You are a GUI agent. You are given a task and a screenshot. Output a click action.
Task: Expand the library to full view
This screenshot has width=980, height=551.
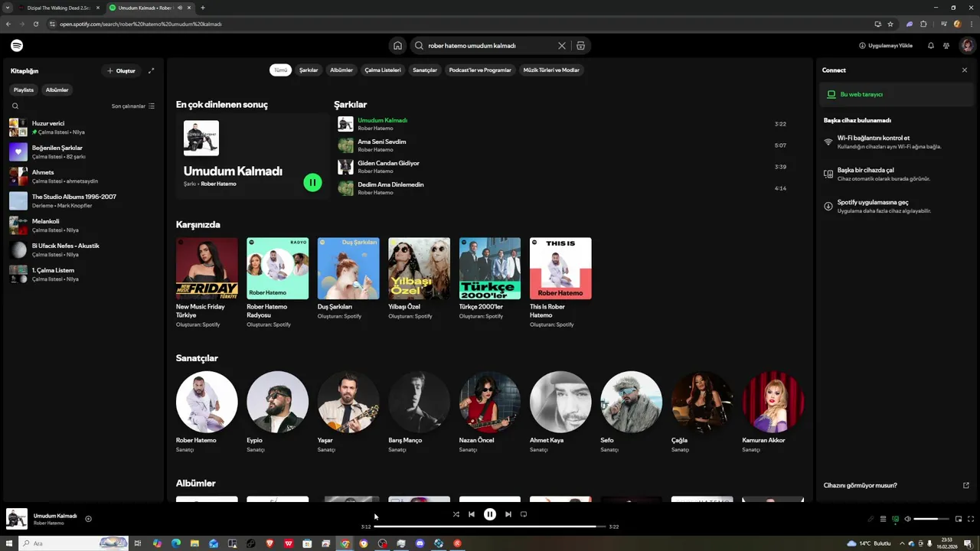click(151, 70)
